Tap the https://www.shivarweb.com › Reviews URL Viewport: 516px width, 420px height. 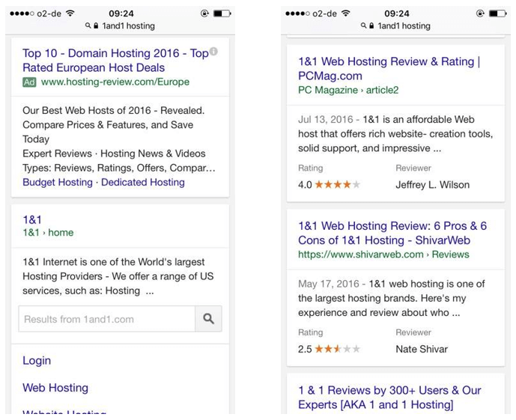click(x=383, y=255)
